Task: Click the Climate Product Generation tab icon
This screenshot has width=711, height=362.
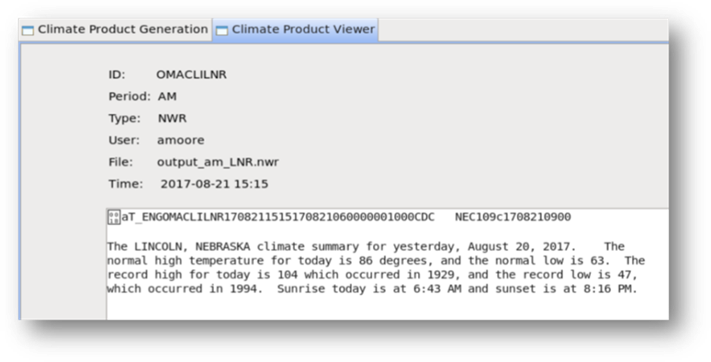Action: coord(28,30)
